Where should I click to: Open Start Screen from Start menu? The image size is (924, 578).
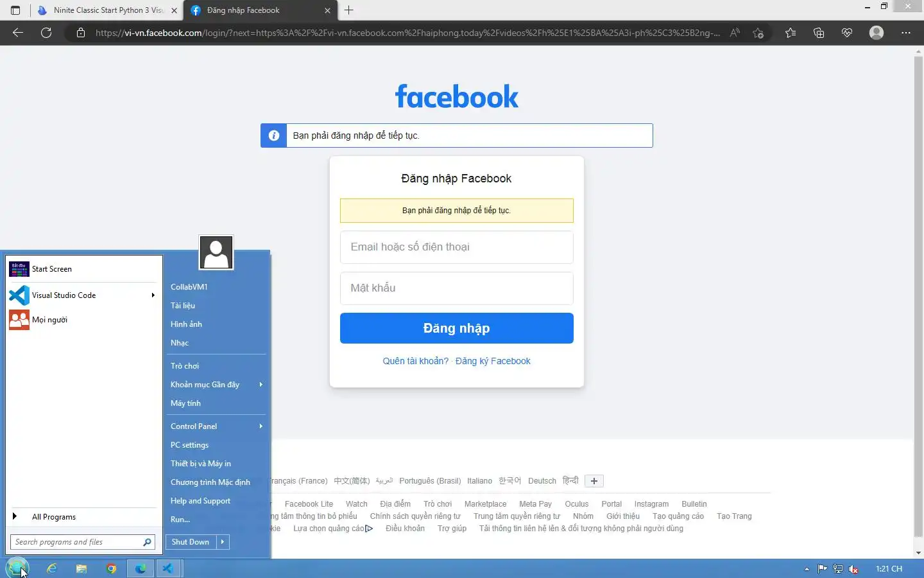point(84,269)
